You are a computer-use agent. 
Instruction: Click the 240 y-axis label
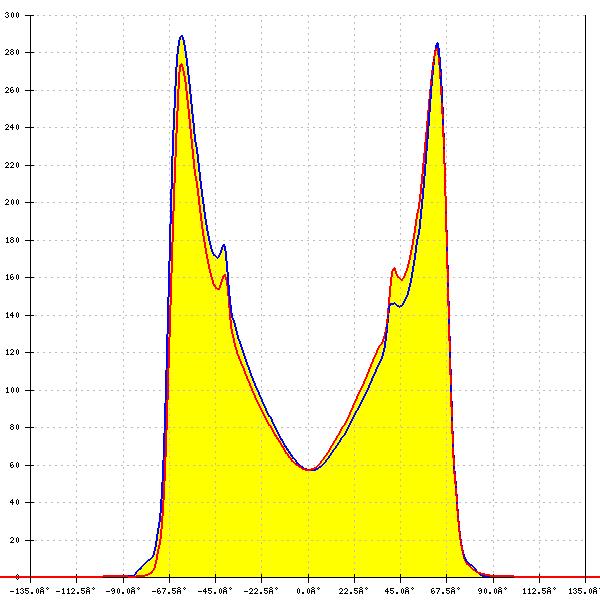click(12, 127)
